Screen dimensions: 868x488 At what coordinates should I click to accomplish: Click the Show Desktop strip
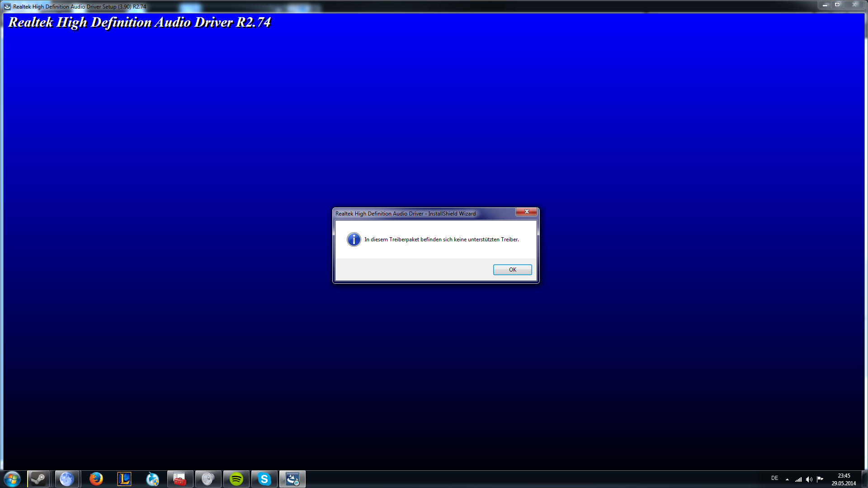point(865,479)
